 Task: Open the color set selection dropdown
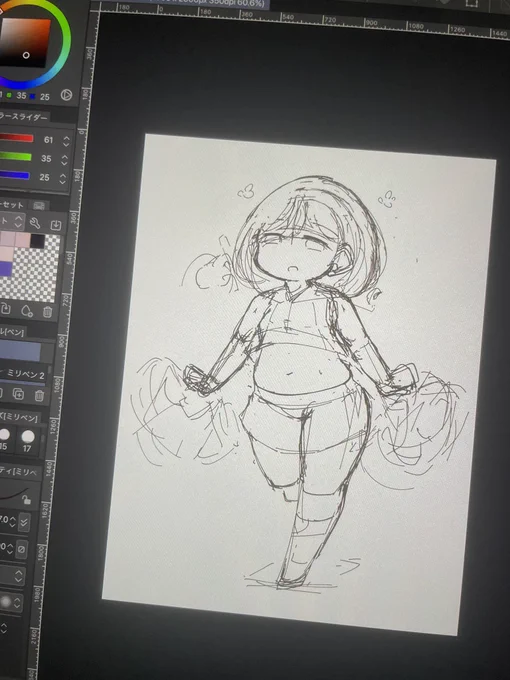12,221
